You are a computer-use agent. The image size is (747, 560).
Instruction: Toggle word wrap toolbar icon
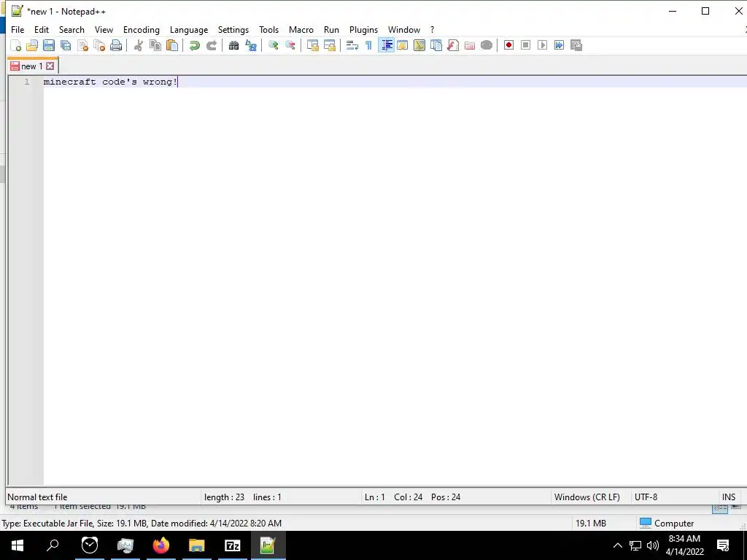tap(352, 45)
